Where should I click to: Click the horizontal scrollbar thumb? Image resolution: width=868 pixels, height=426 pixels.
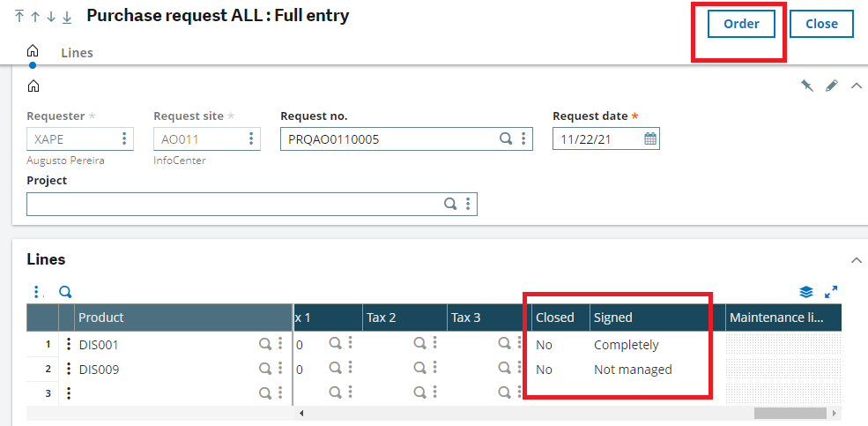790,414
